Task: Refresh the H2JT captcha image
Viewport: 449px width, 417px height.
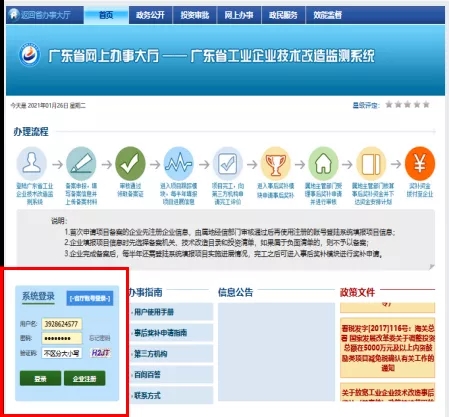Action: (100, 353)
